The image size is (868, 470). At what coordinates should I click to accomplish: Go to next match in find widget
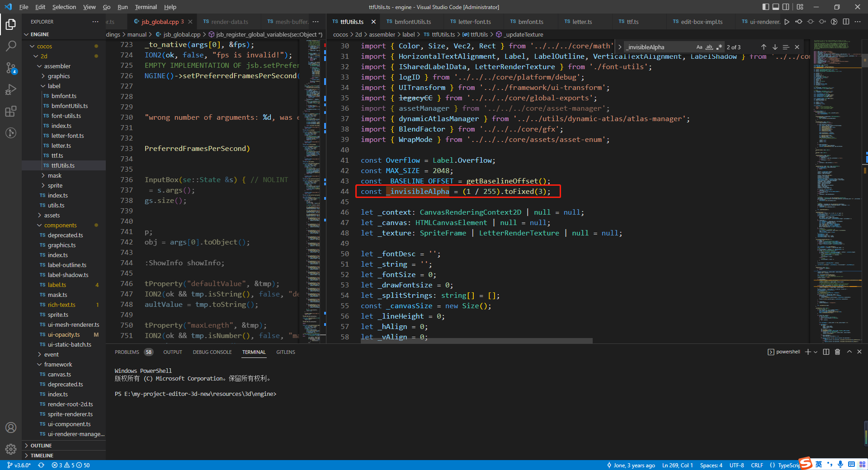tap(775, 47)
